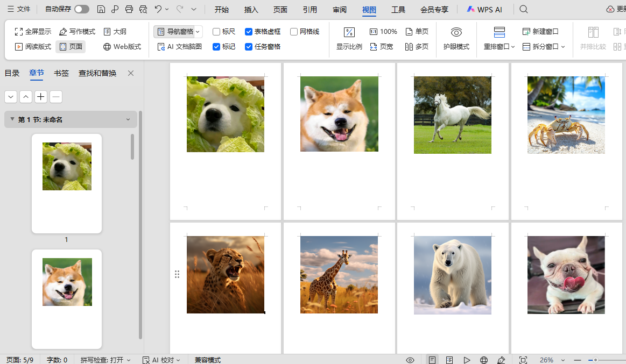Collapse the 第 1 节 section triangle

coord(12,119)
